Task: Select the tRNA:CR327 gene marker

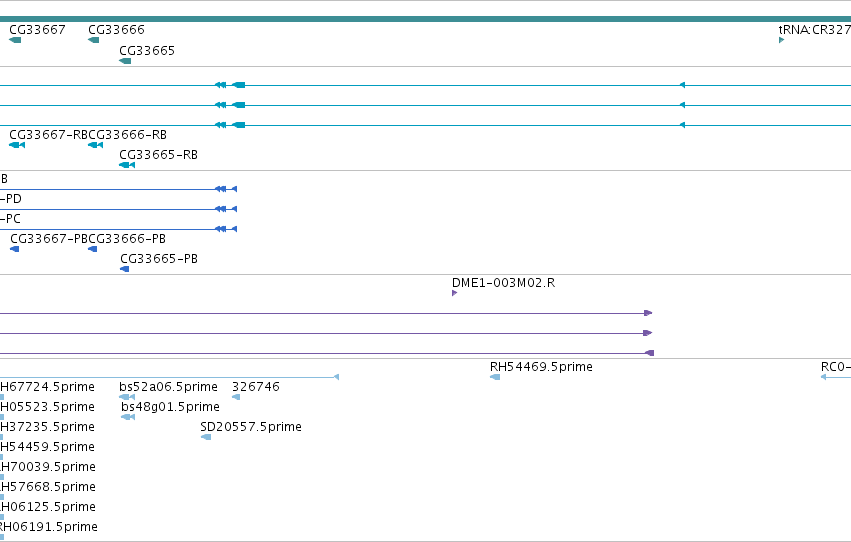Action: click(782, 40)
